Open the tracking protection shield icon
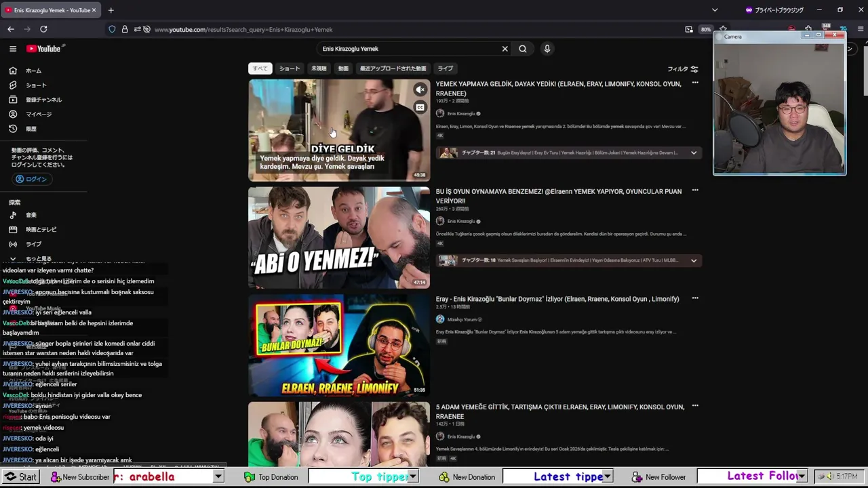 tap(112, 29)
